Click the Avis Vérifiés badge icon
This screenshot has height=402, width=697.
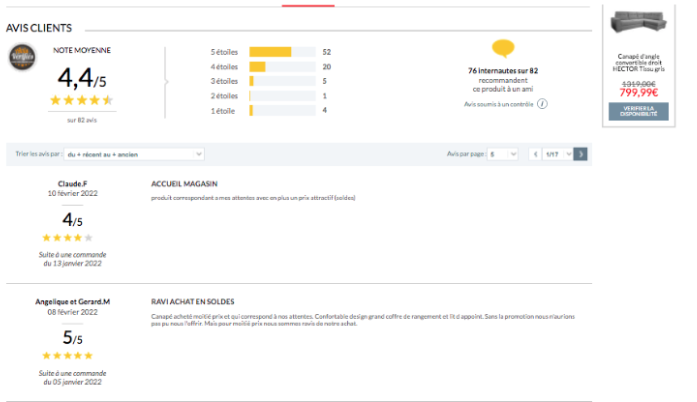[x=22, y=57]
